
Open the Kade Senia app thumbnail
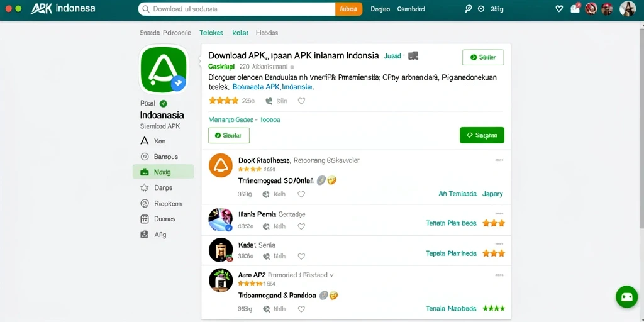click(221, 250)
